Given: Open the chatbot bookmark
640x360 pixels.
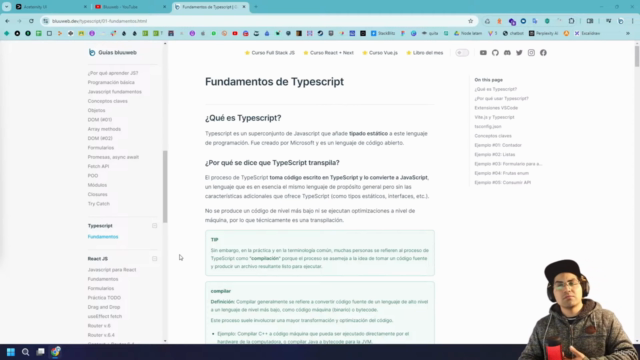Looking at the screenshot, I should coord(513,33).
